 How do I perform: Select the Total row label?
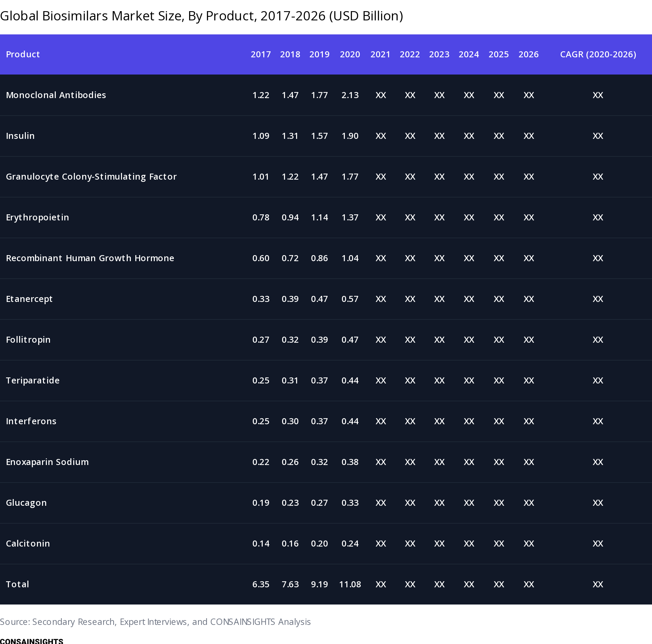coord(18,584)
